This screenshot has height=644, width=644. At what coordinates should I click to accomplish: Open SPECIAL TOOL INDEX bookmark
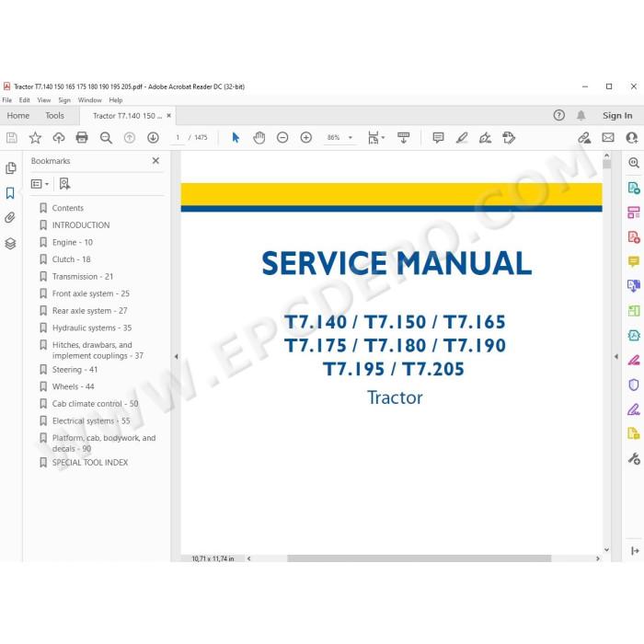pos(90,463)
